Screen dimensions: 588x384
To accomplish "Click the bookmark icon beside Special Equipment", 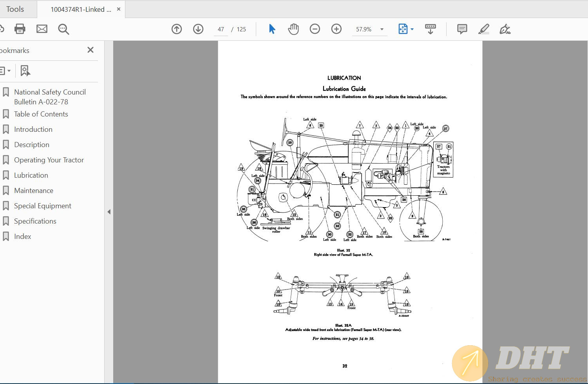I will click(6, 206).
